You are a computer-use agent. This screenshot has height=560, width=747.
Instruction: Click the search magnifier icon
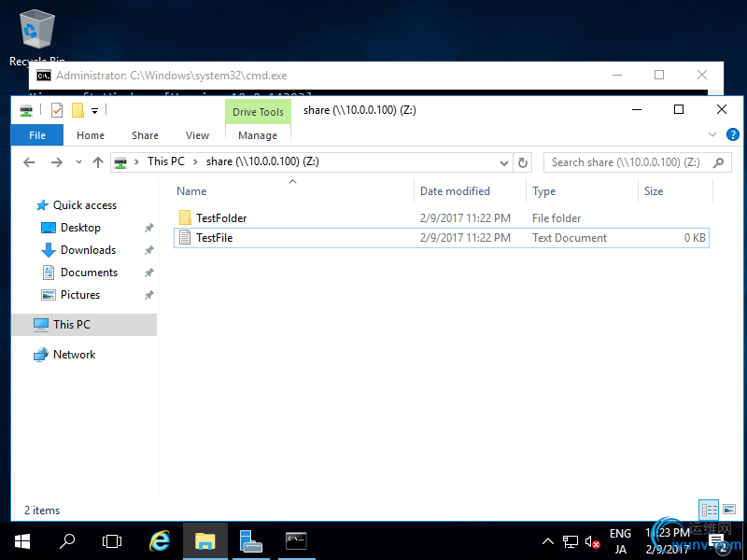(x=718, y=162)
